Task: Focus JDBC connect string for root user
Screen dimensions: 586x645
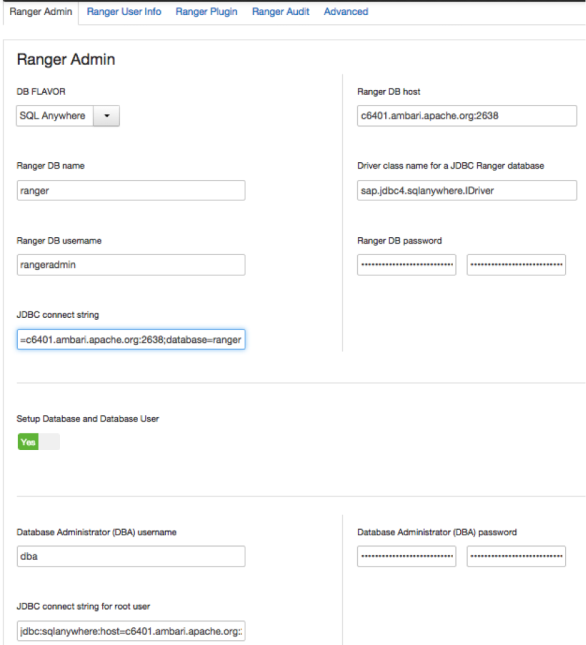Action: click(131, 631)
